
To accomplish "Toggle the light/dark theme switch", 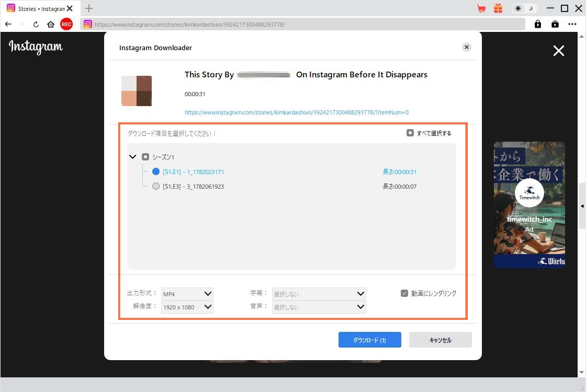I will (x=524, y=8).
